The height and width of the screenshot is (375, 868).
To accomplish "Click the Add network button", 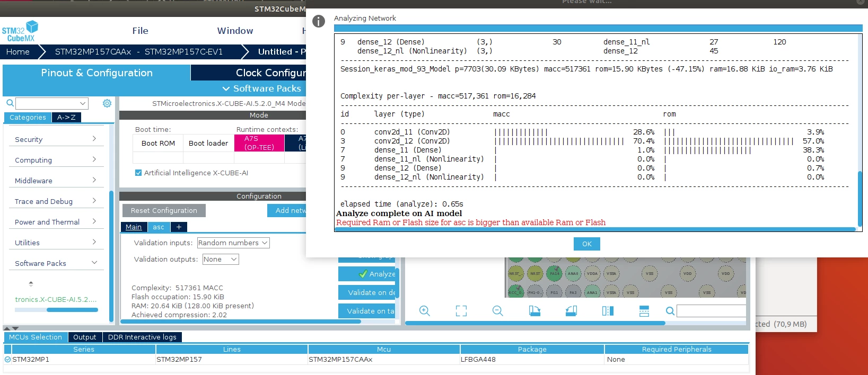I will click(x=287, y=210).
